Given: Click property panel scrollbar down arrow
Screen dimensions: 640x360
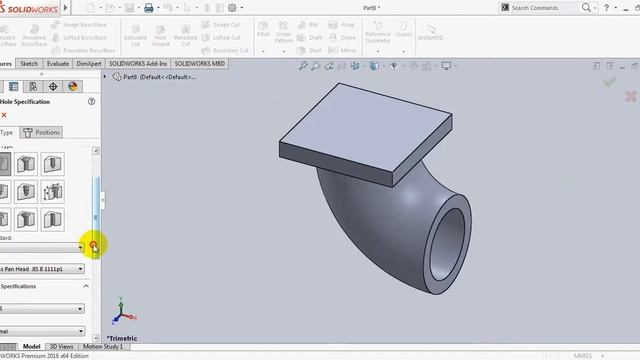Looking at the screenshot, I should (96, 338).
